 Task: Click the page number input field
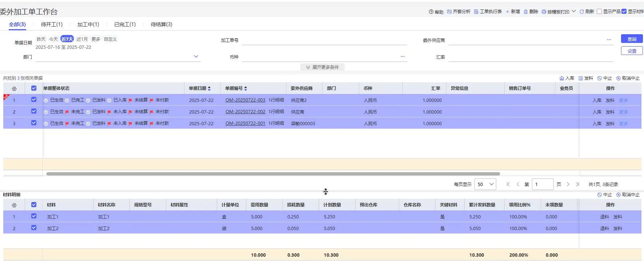pyautogui.click(x=542, y=184)
